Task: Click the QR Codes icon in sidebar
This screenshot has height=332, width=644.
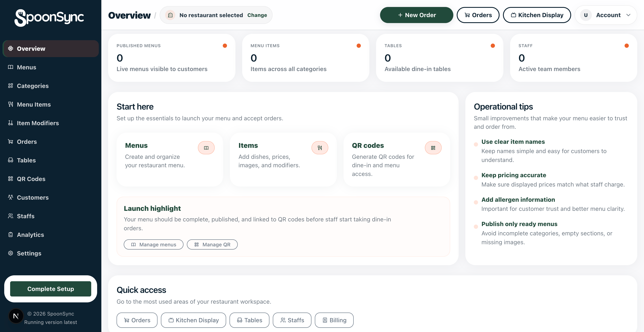Action: pyautogui.click(x=11, y=178)
